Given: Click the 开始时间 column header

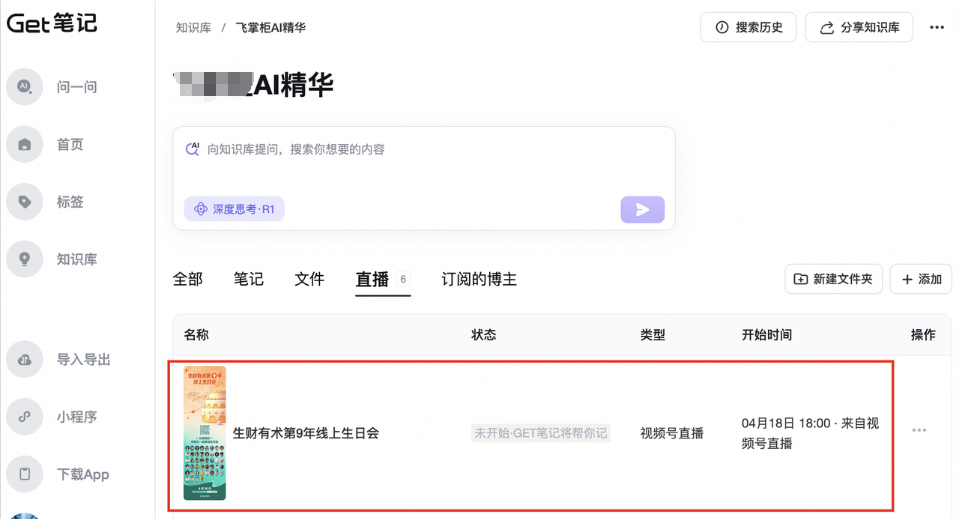Looking at the screenshot, I should coord(767,335).
